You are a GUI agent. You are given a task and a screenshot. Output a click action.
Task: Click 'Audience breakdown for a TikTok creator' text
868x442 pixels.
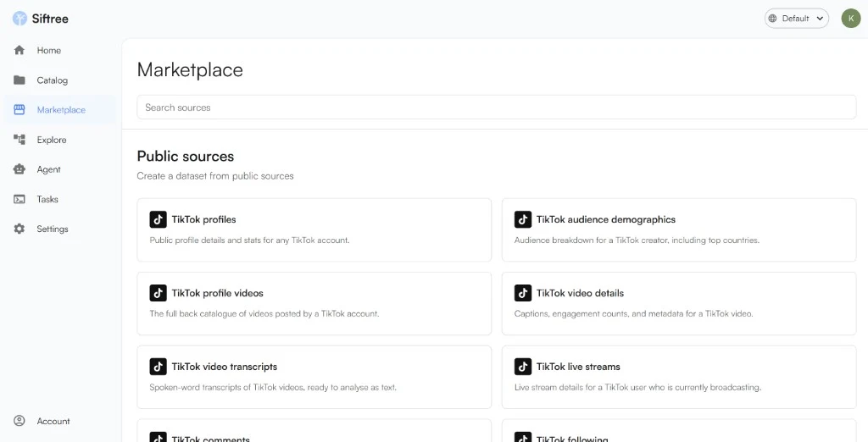pos(637,240)
